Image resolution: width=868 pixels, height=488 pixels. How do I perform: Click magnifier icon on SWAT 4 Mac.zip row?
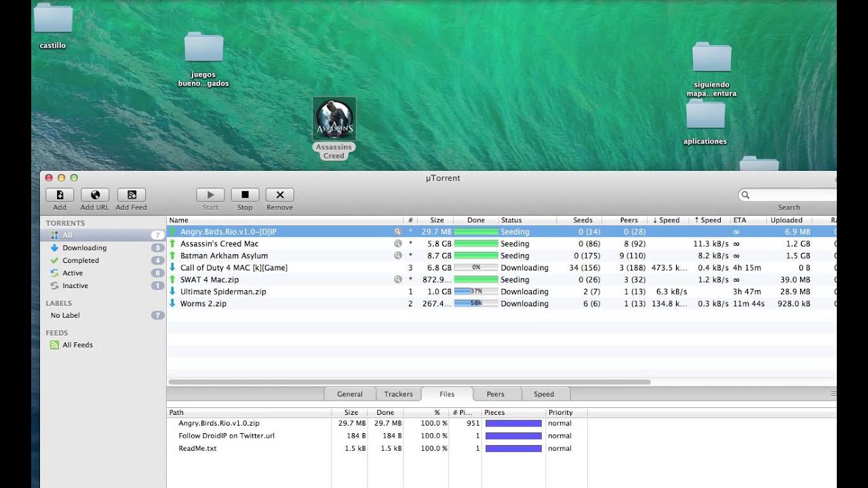(x=398, y=279)
